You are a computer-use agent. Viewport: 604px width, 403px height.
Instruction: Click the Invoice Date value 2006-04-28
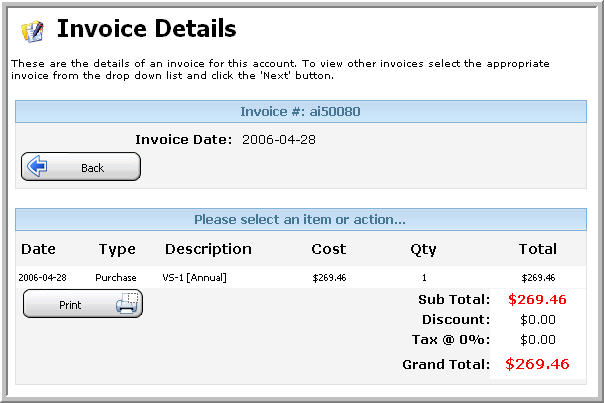coord(279,139)
